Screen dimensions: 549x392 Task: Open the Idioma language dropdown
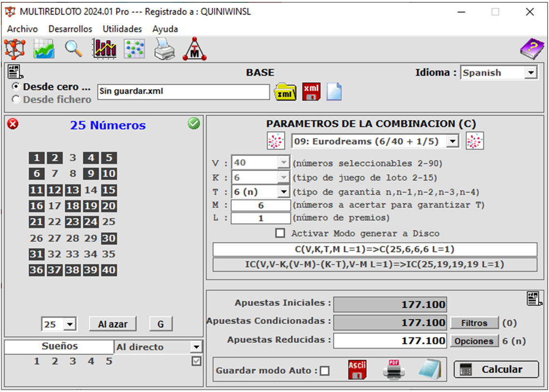coord(531,73)
